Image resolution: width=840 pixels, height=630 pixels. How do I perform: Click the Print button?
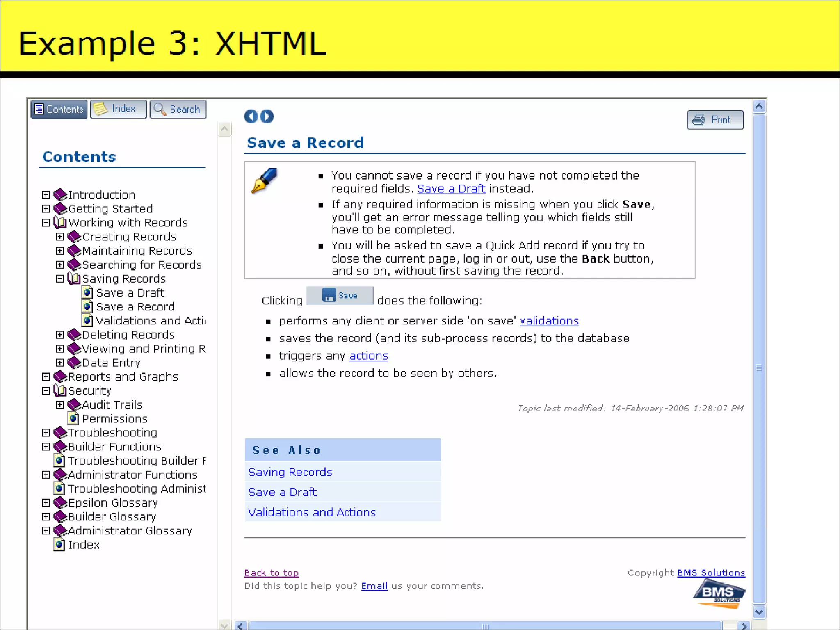pos(715,120)
